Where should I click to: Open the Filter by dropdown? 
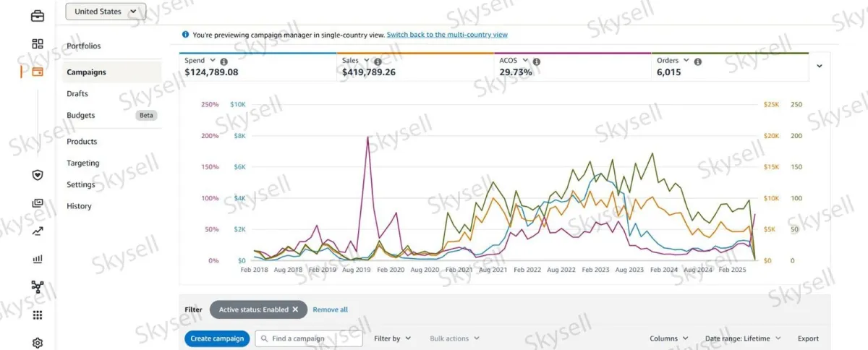click(x=392, y=338)
